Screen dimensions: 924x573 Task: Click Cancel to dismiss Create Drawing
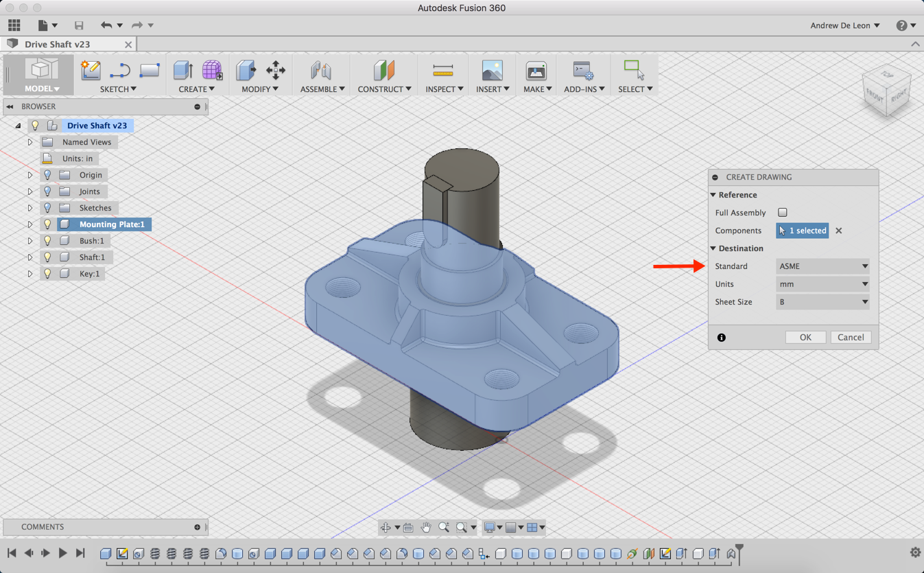tap(851, 337)
